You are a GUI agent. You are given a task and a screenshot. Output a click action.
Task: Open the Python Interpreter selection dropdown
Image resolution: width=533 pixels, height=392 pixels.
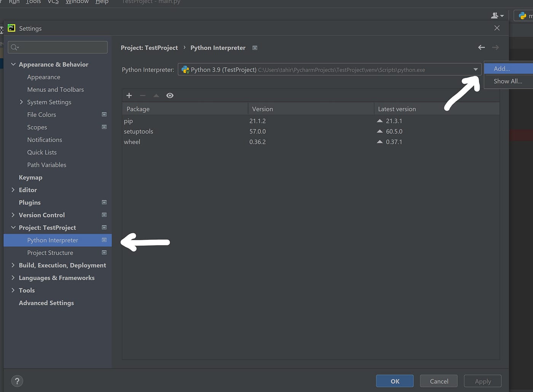click(475, 70)
